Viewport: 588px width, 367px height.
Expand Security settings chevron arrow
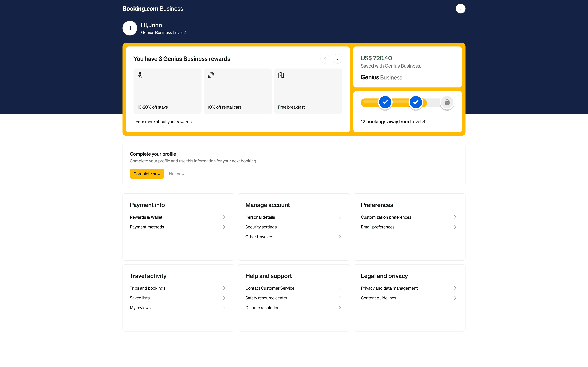[339, 227]
